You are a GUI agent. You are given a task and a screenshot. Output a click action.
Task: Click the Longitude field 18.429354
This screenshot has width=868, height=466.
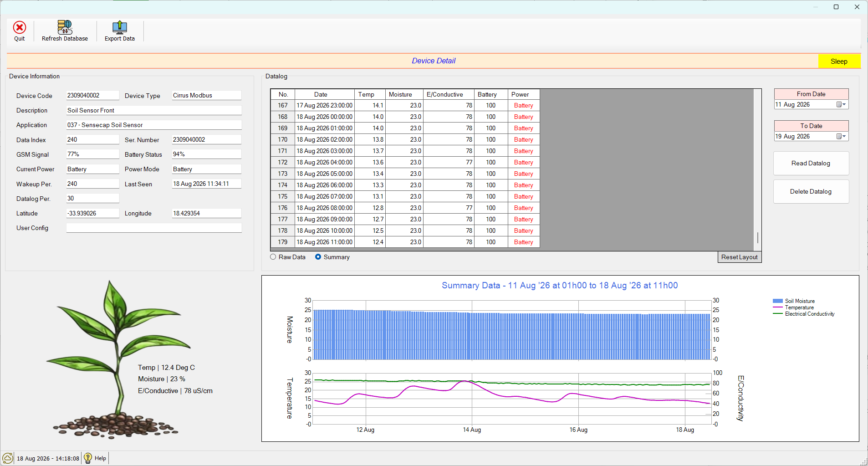click(206, 213)
